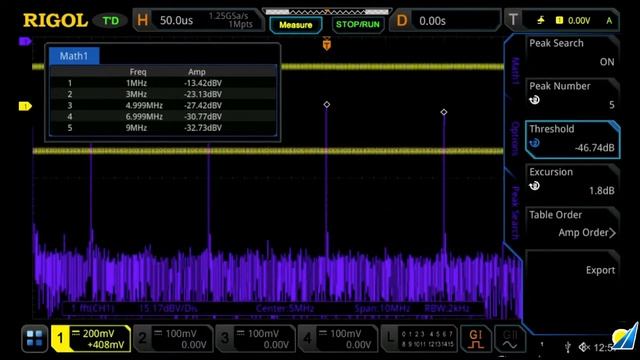Image resolution: width=640 pixels, height=360 pixels.
Task: Click the 0.00V trigger level value
Action: pyautogui.click(x=579, y=20)
